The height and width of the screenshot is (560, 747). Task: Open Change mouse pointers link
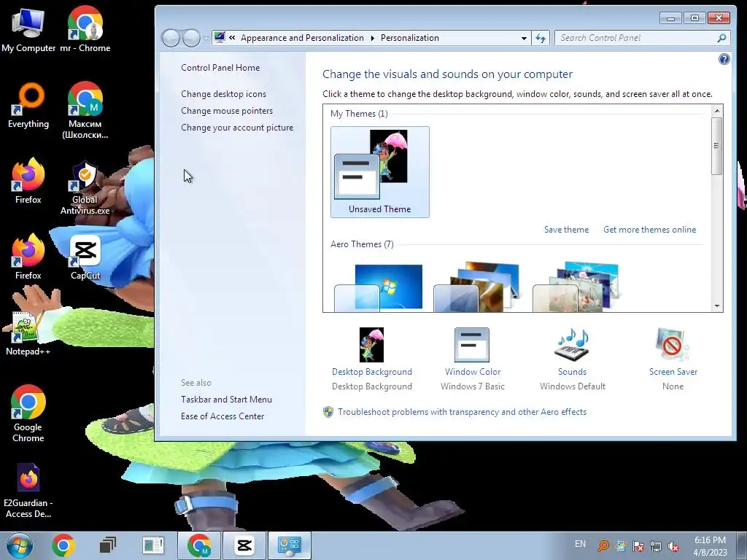click(227, 111)
